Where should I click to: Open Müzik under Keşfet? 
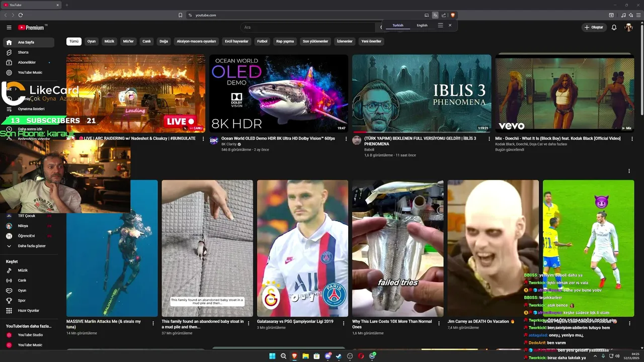click(28, 270)
